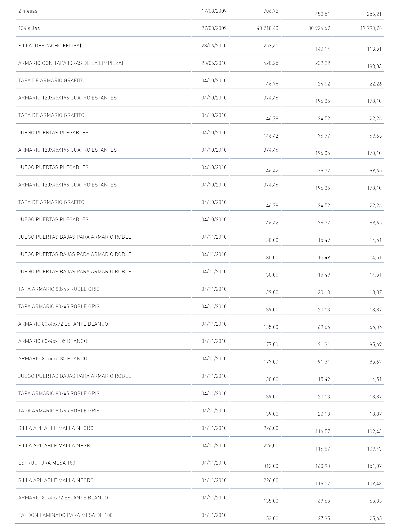Select amount 48.718,43 in 134 sillas row
The height and width of the screenshot is (532, 407).
coord(267,28)
